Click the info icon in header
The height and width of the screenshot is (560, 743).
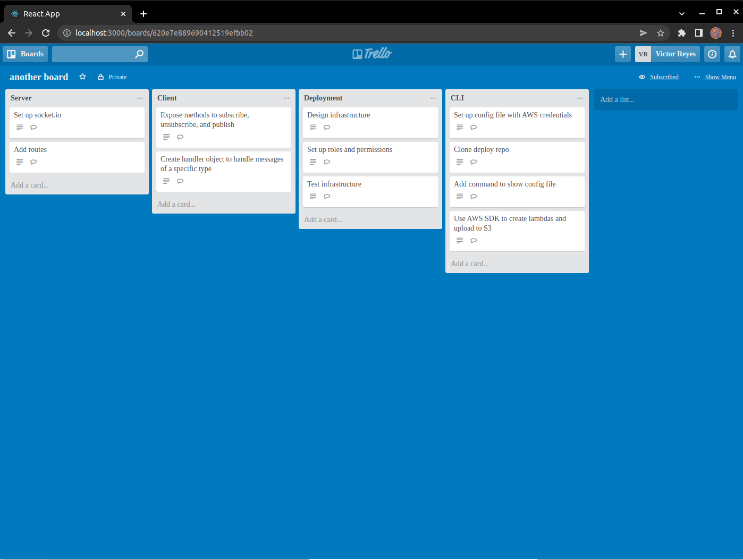coord(712,54)
